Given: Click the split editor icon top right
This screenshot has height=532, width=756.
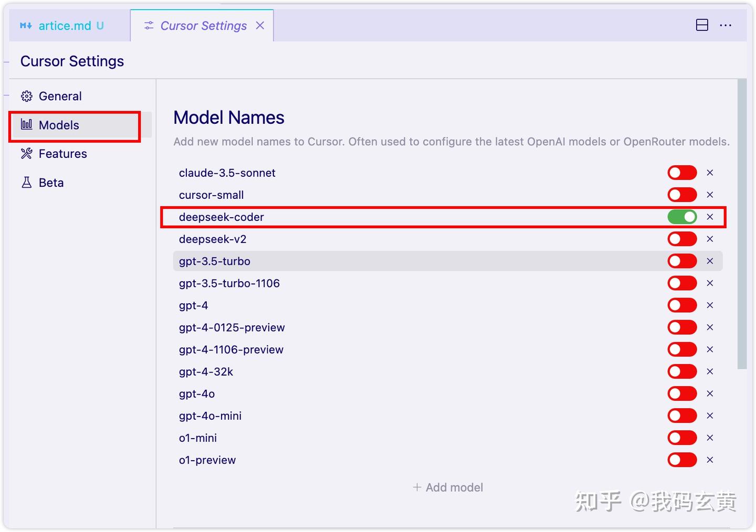Looking at the screenshot, I should 702,25.
